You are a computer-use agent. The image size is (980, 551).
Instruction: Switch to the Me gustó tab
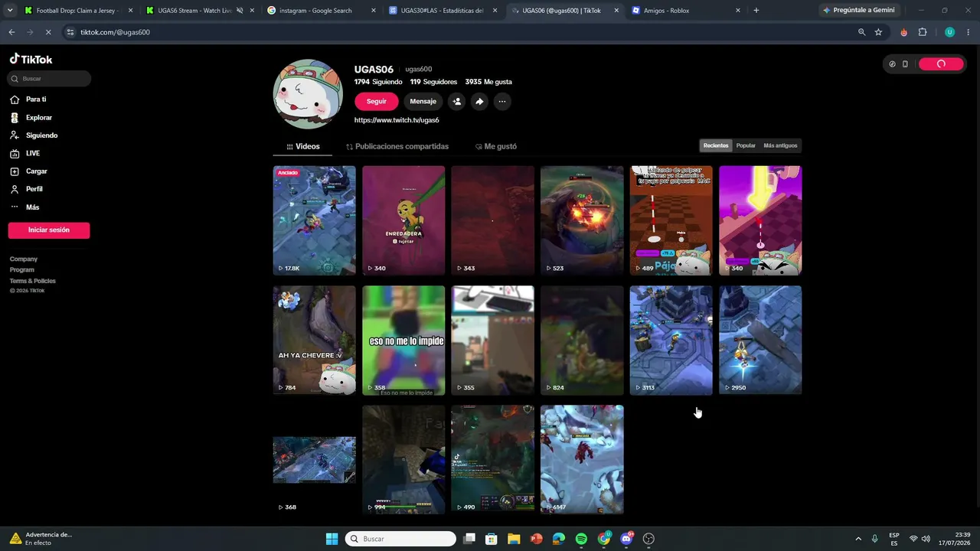(496, 146)
